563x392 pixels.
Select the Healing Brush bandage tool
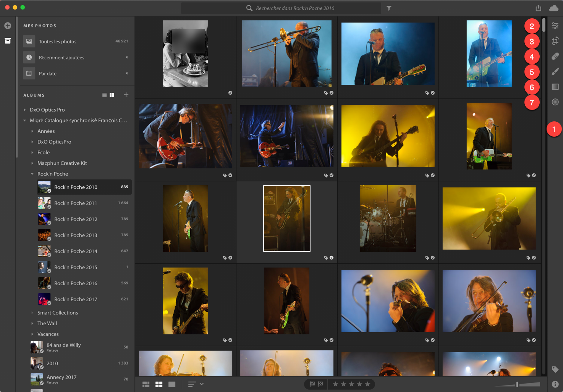pos(555,56)
